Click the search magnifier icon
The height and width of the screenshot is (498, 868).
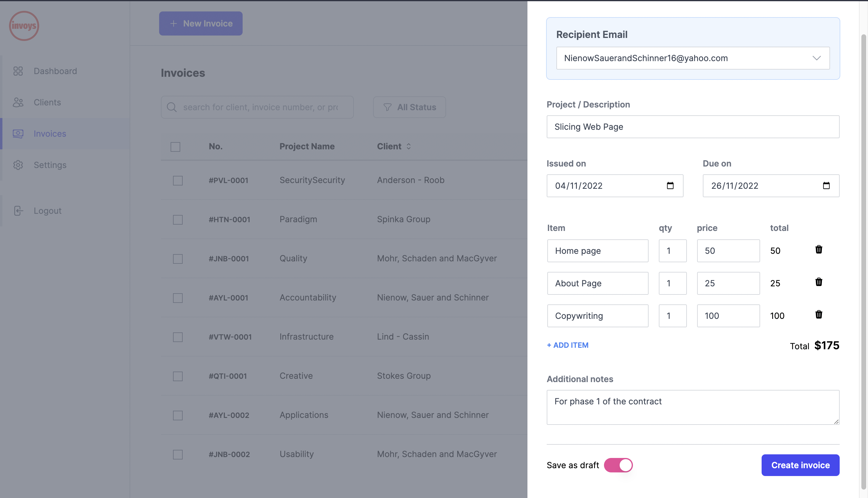tap(171, 107)
